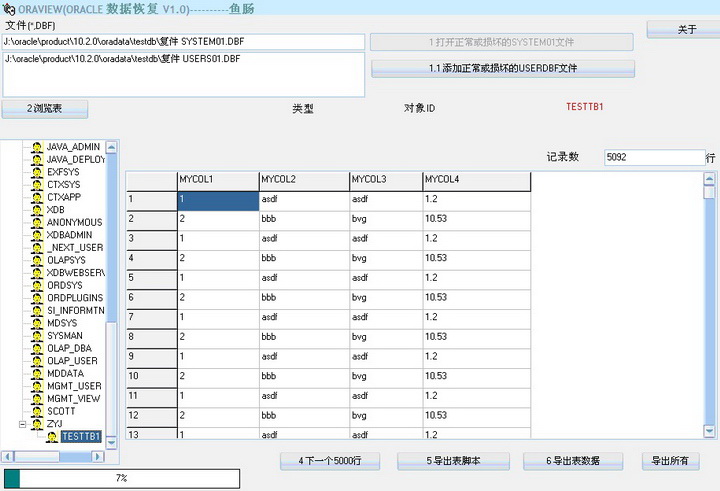Click the user icon beside EXFSYS
720x491 pixels.
[x=36, y=172]
